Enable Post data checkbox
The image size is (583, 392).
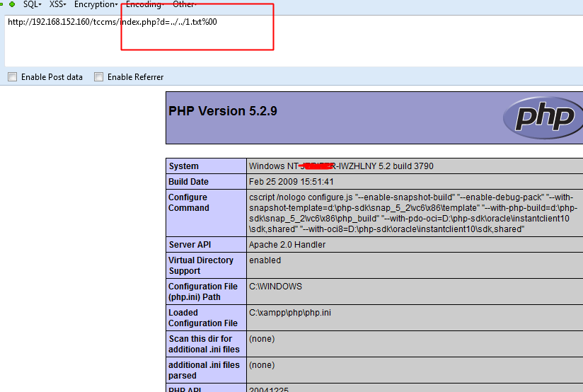(13, 77)
